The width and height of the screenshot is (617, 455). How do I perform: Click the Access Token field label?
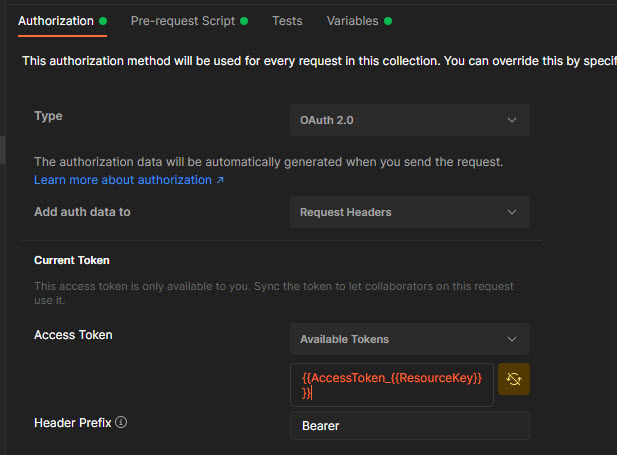[x=73, y=335]
